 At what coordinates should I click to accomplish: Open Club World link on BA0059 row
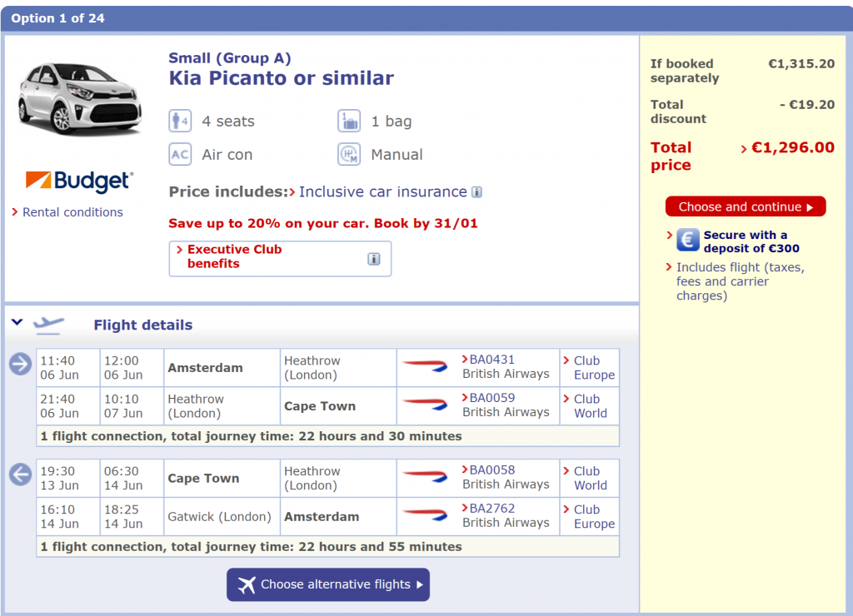point(591,406)
